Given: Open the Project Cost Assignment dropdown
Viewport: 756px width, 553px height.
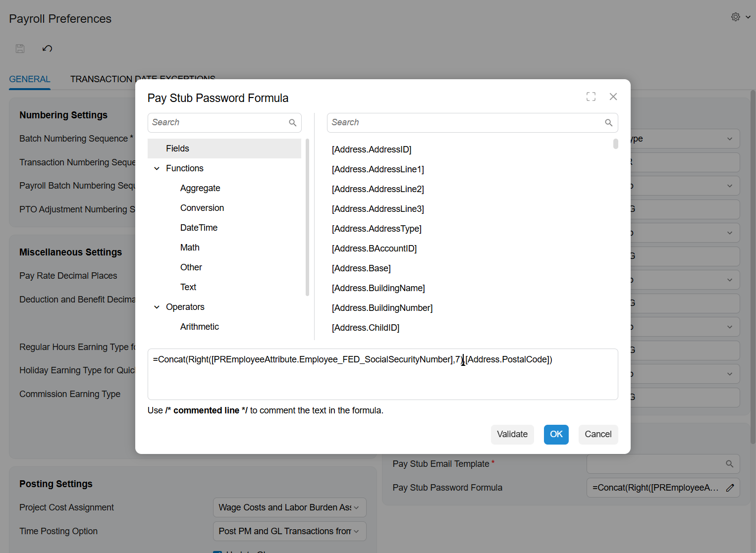Looking at the screenshot, I should click(x=356, y=507).
